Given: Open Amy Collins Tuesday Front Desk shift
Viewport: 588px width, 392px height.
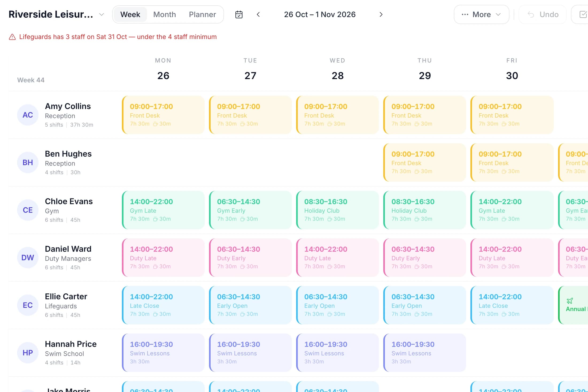Looking at the screenshot, I should pyautogui.click(x=250, y=115).
